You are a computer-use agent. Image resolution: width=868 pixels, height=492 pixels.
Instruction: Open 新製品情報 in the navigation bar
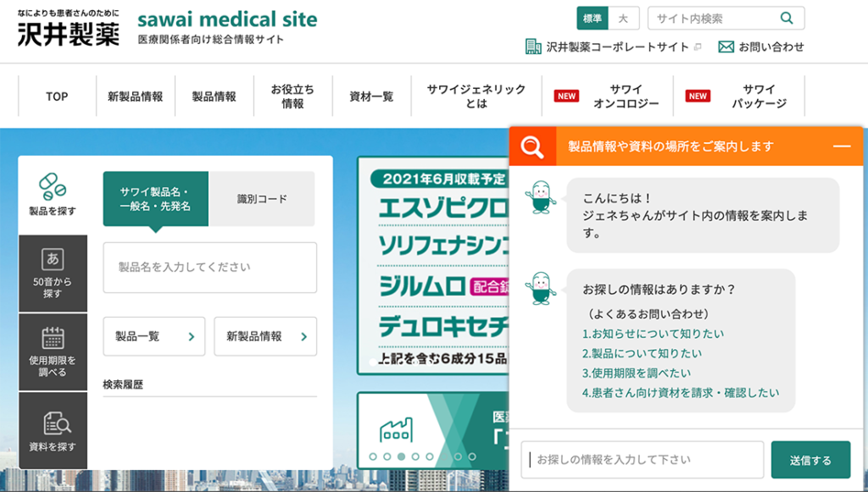pyautogui.click(x=136, y=97)
